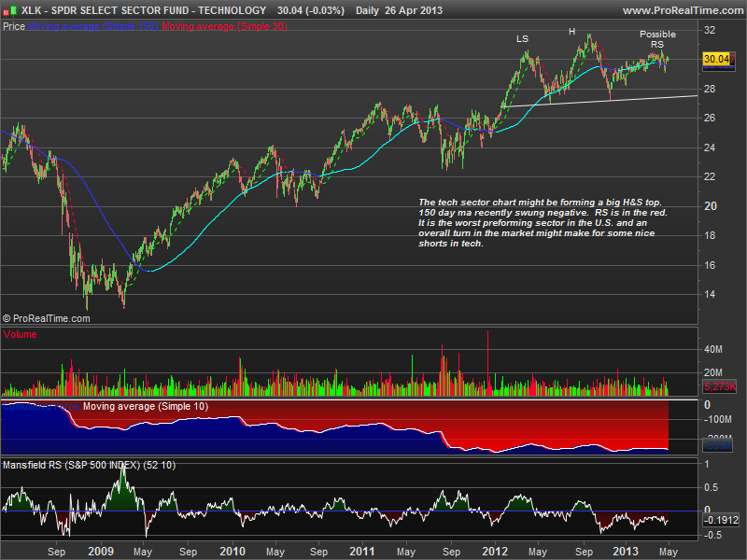Click the -100M cumulative force axis label

(717, 419)
